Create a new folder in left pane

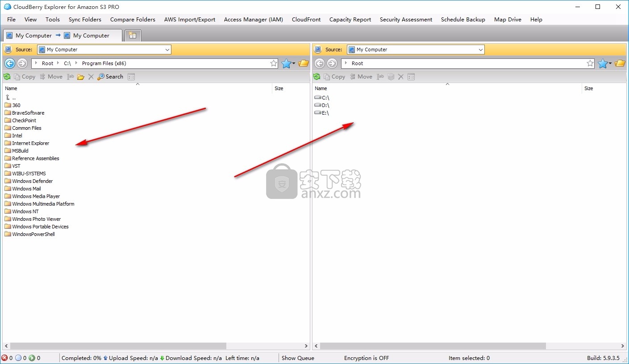point(81,77)
